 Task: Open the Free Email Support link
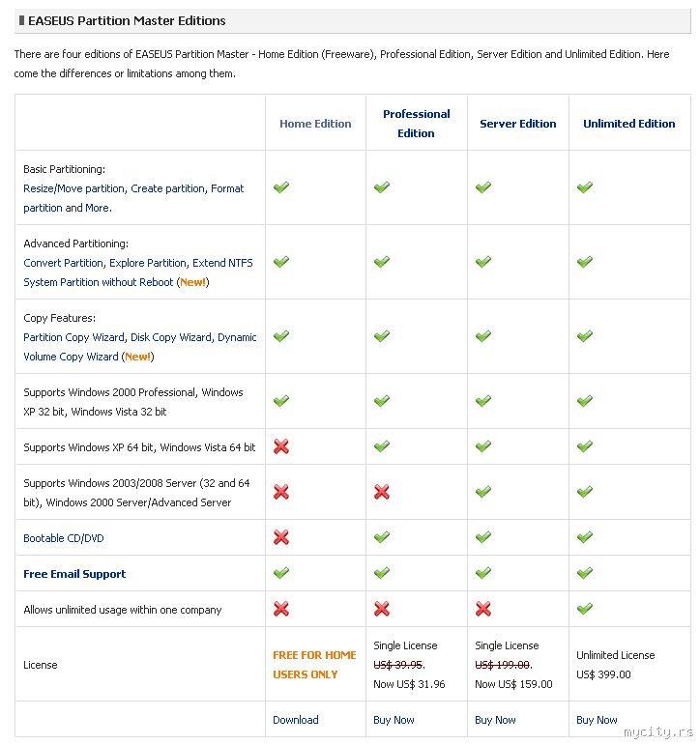tap(74, 574)
